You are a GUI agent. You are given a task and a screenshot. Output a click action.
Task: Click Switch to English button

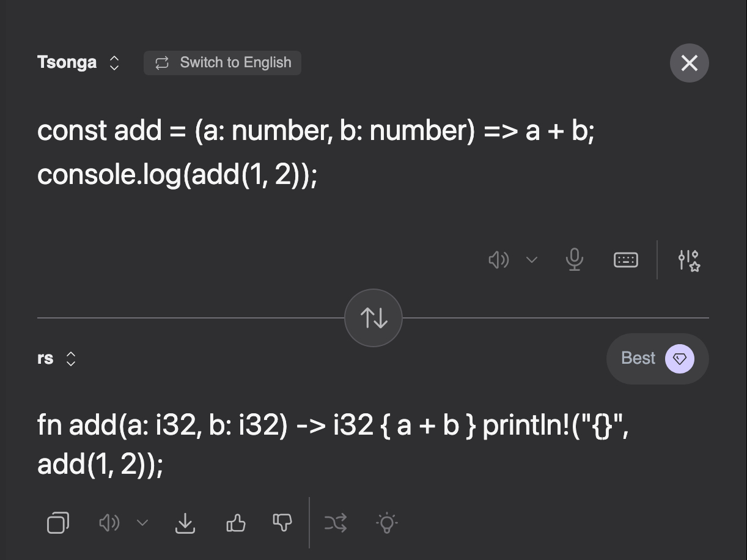[223, 62]
